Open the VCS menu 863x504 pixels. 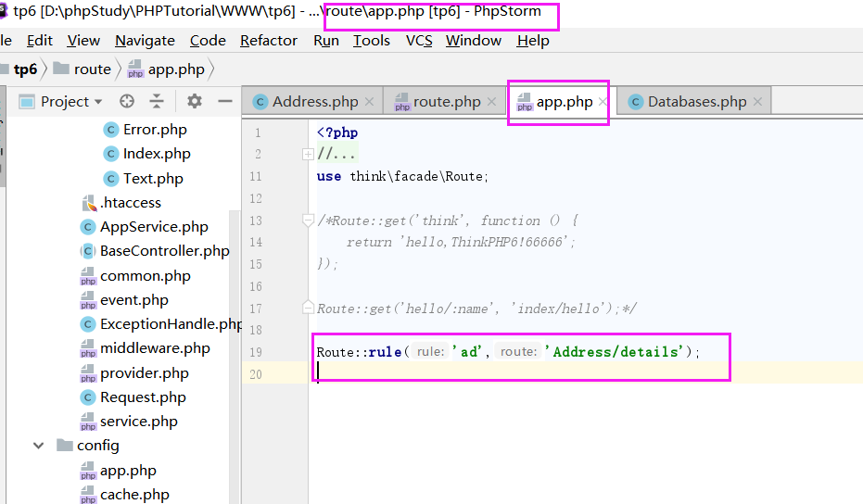point(419,41)
